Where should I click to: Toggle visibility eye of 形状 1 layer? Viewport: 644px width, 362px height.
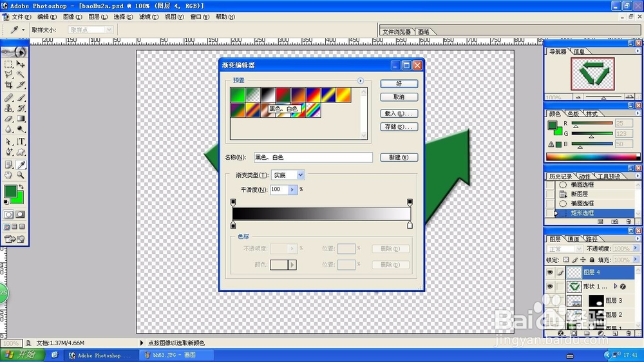pos(550,287)
